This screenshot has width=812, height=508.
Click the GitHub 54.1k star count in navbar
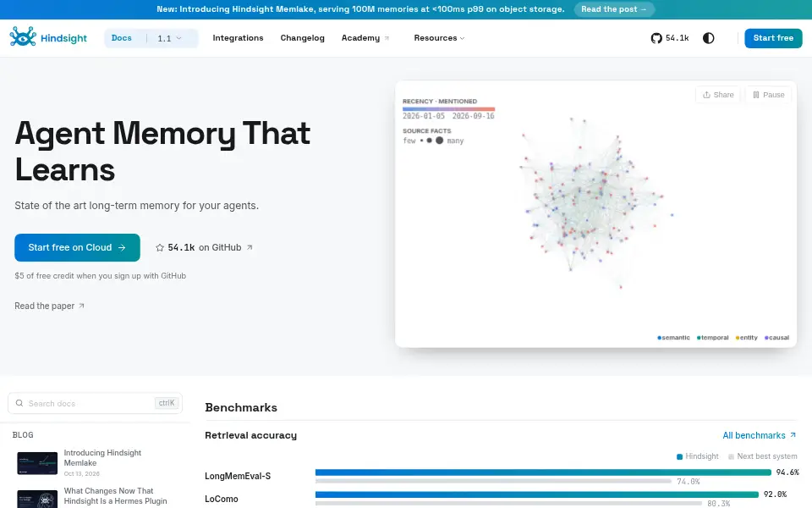tap(677, 38)
